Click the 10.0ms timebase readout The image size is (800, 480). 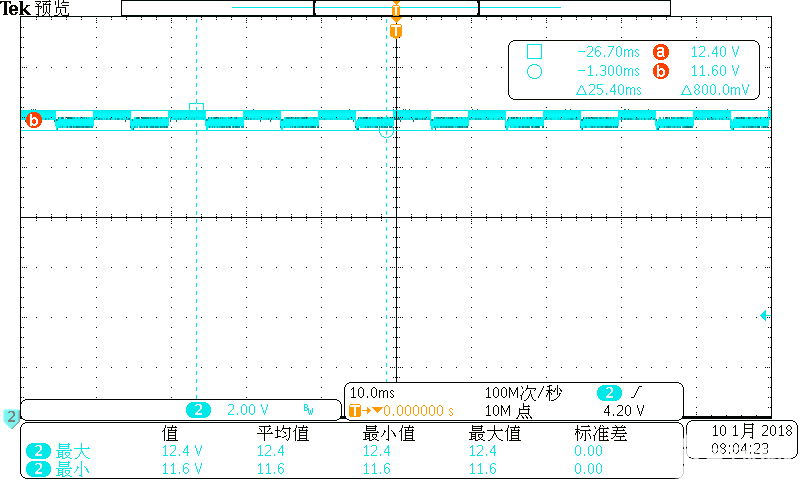(x=372, y=393)
